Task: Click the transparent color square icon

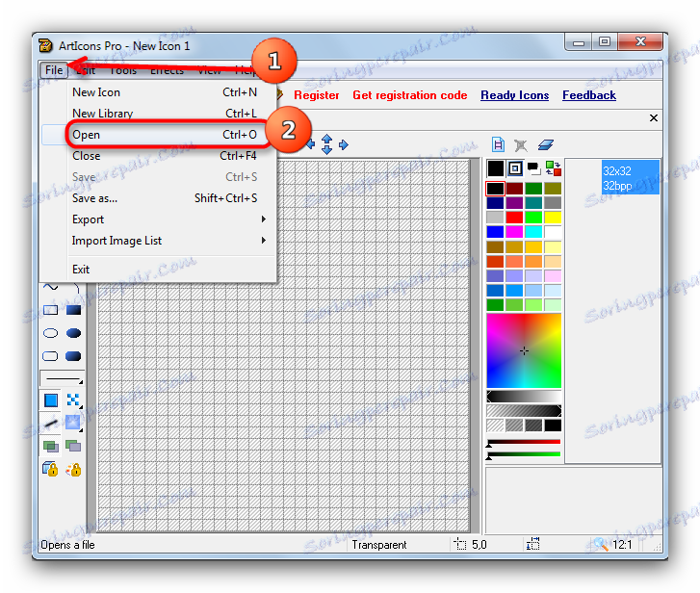Action: pos(515,168)
